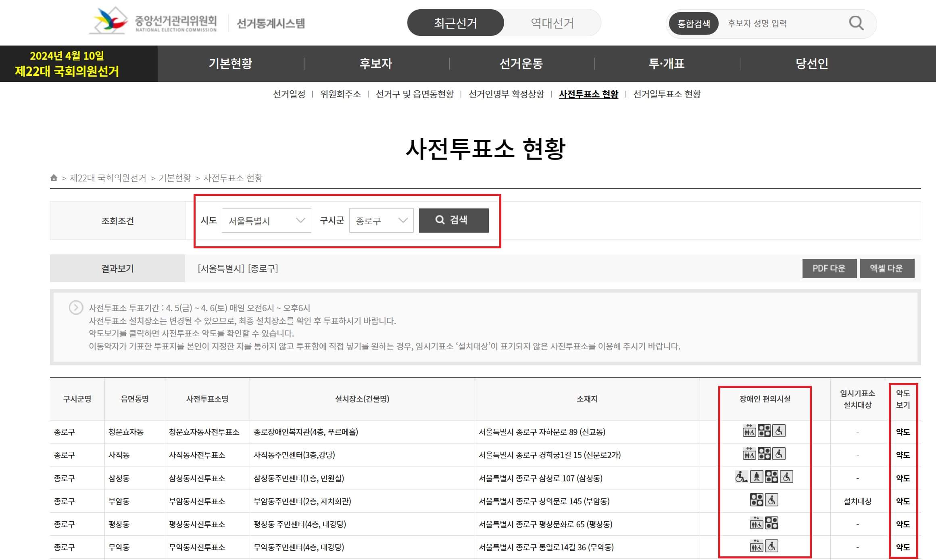Open the 통합검색 search type selector
The image size is (936, 560).
point(694,23)
